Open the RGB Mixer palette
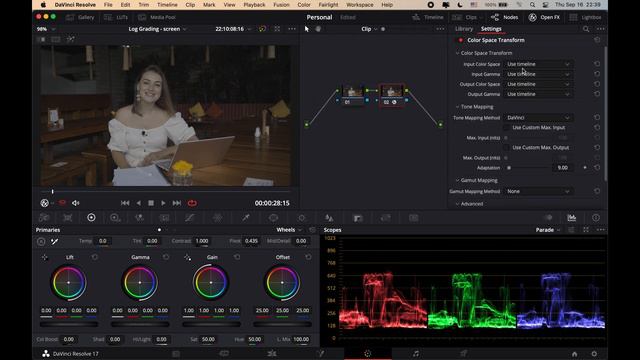This screenshot has width=640, height=360. pyautogui.click(x=140, y=218)
